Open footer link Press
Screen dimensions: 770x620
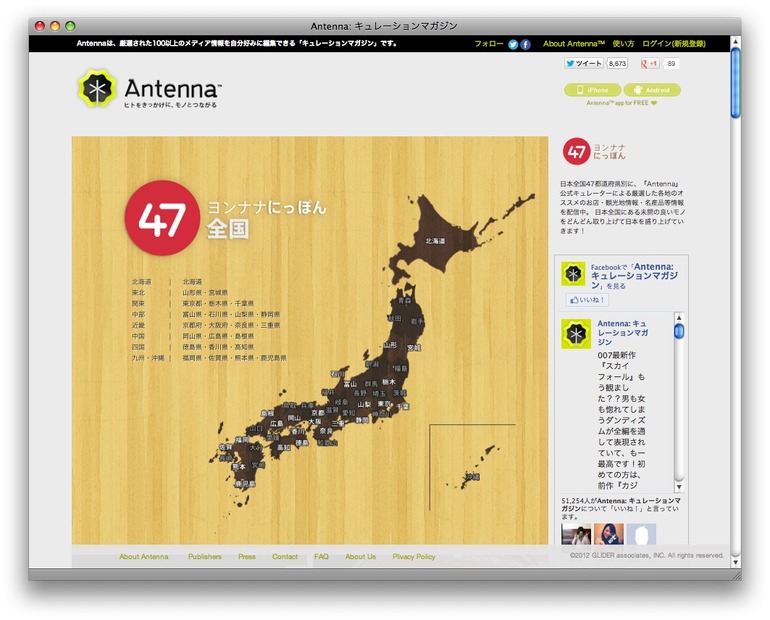247,557
